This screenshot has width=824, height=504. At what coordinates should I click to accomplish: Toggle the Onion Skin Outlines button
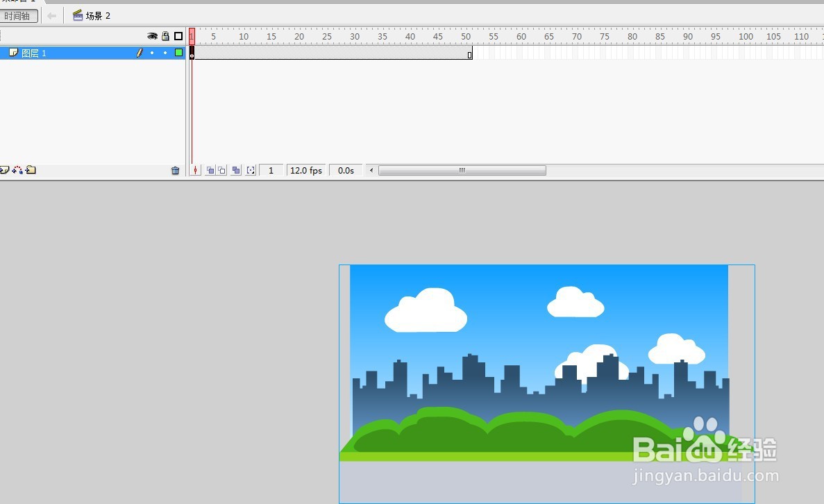[x=221, y=170]
